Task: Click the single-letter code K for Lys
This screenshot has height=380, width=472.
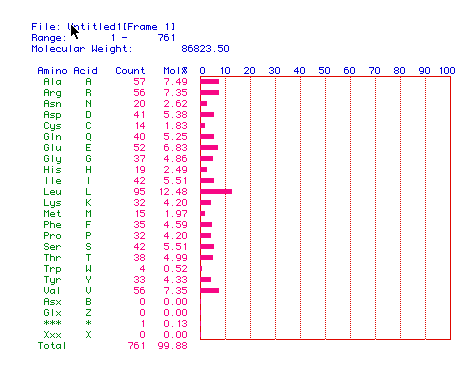Action: point(88,203)
